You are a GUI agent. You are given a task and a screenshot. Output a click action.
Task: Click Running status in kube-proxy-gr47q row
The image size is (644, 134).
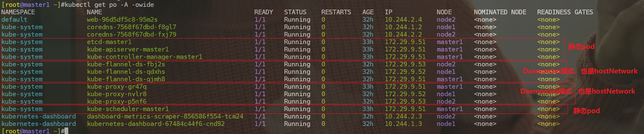click(x=297, y=87)
